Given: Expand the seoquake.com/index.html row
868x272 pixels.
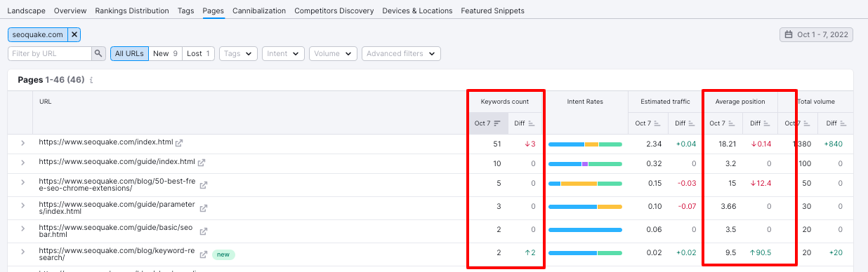Looking at the screenshot, I should coord(22,143).
